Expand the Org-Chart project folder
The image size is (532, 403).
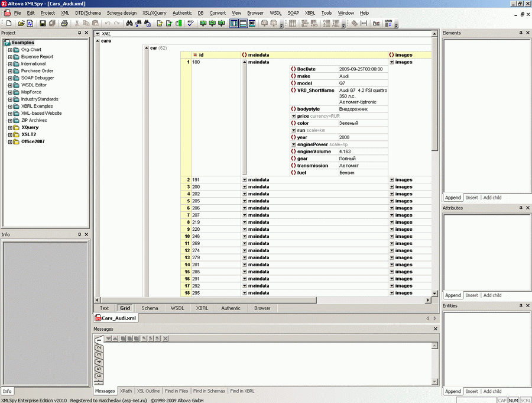click(10, 50)
